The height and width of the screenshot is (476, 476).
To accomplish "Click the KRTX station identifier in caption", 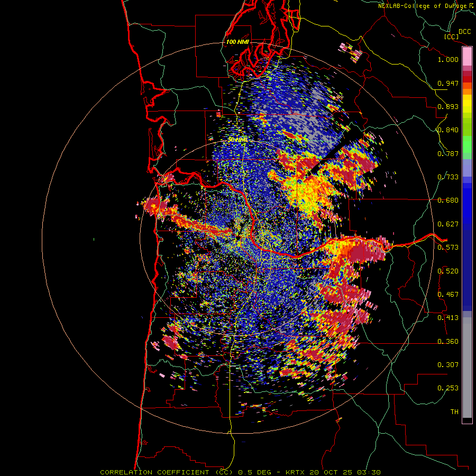I will pyautogui.click(x=296, y=472).
